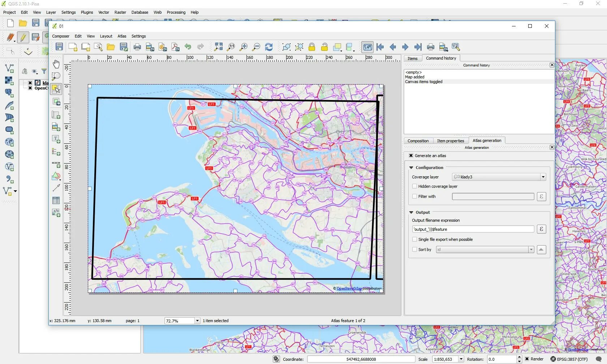
Task: Create a new composer
Action: 73,47
